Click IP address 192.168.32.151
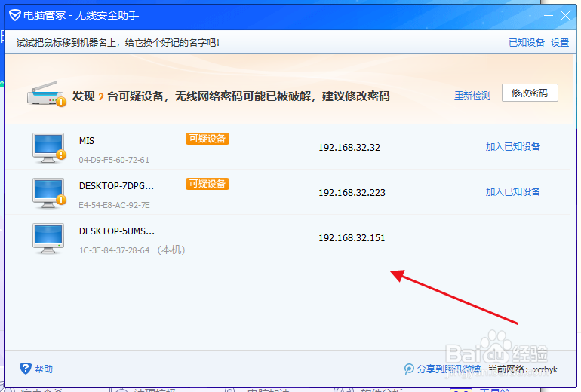This screenshot has width=581, height=392. click(x=352, y=237)
